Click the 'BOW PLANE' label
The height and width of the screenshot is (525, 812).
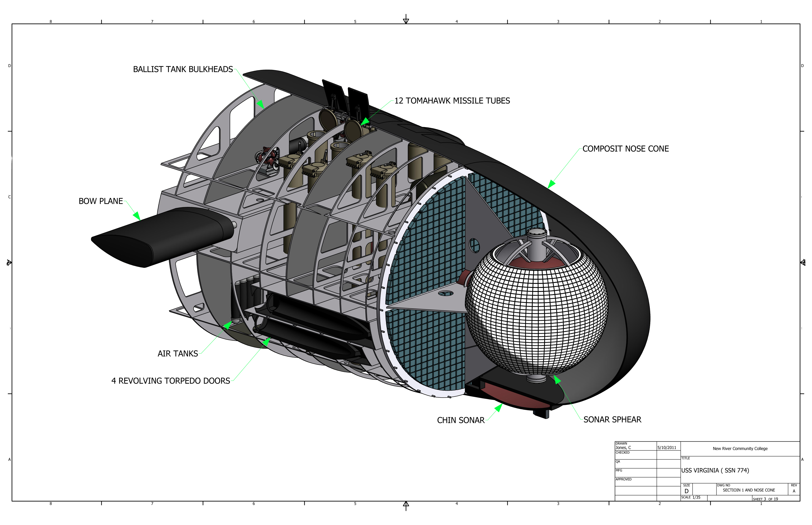click(101, 201)
